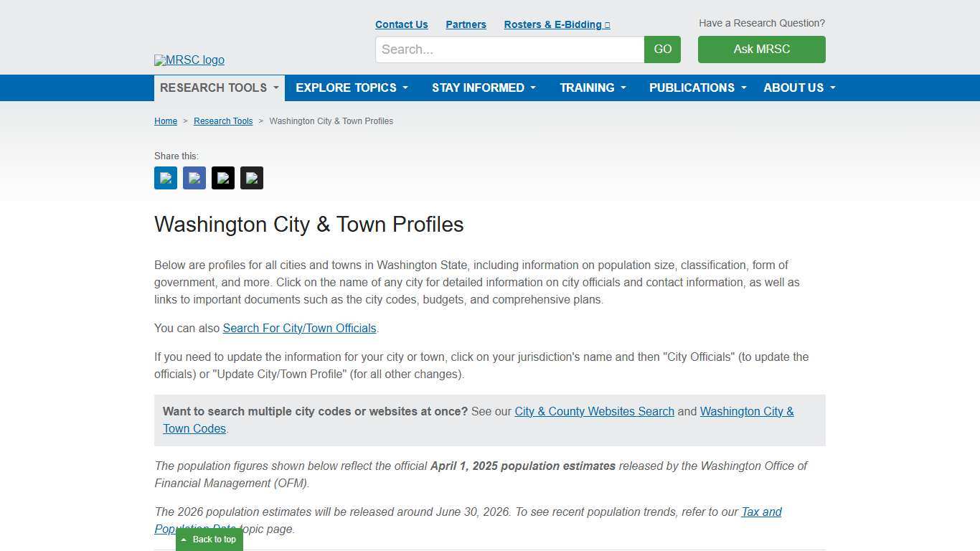The width and height of the screenshot is (980, 551).
Task: Share this page on Facebook
Action: 194,178
